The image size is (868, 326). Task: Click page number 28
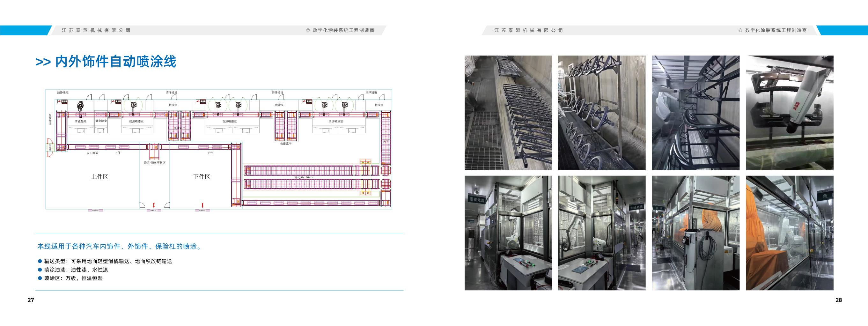click(838, 300)
